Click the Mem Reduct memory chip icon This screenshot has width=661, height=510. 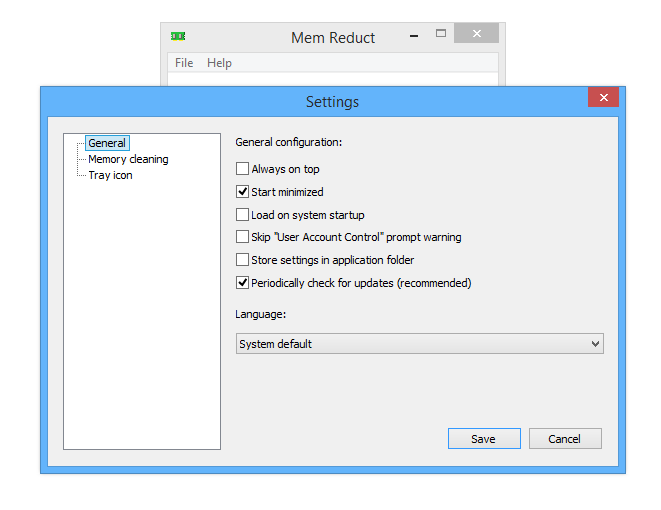coord(178,36)
